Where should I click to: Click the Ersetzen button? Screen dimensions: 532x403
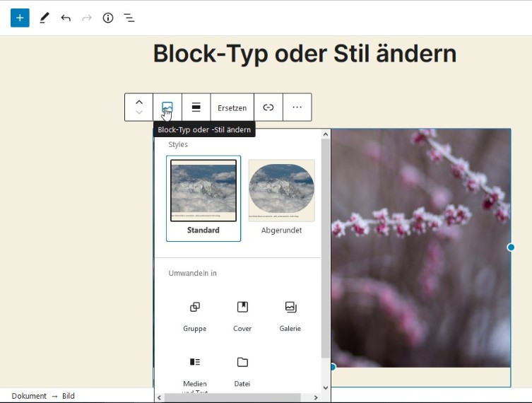[x=232, y=107]
